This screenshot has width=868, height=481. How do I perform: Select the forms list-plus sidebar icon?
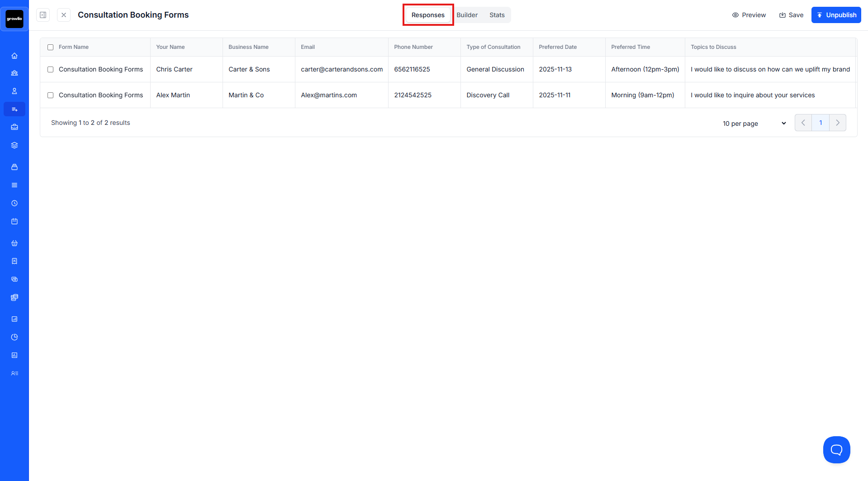pos(14,109)
